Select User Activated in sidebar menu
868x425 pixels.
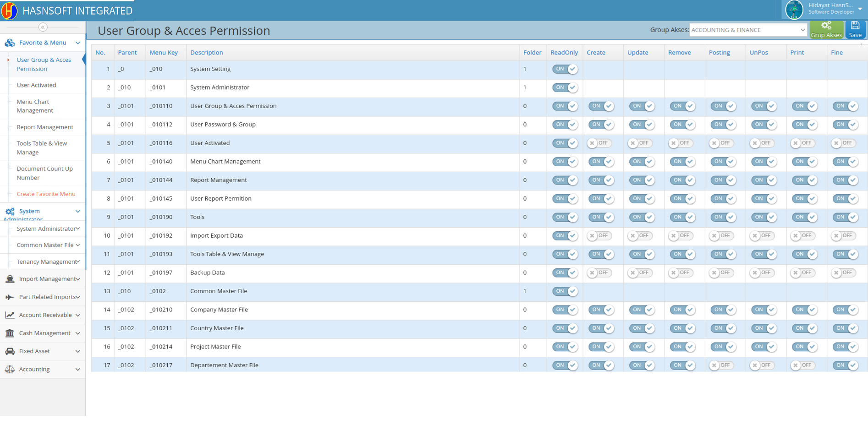36,85
